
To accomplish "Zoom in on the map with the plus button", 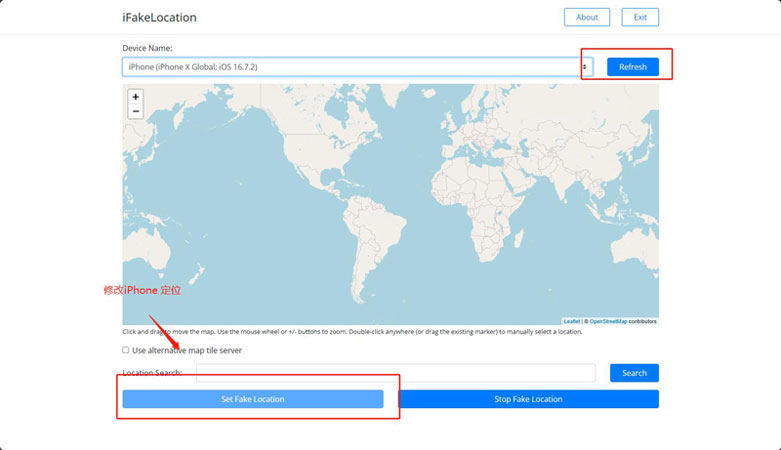I will pyautogui.click(x=136, y=97).
